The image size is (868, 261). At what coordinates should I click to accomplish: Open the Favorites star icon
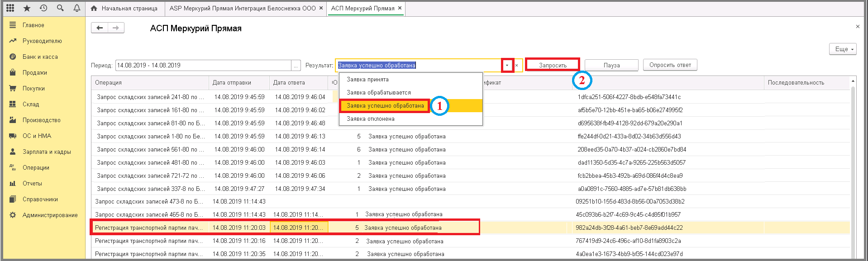coord(27,8)
